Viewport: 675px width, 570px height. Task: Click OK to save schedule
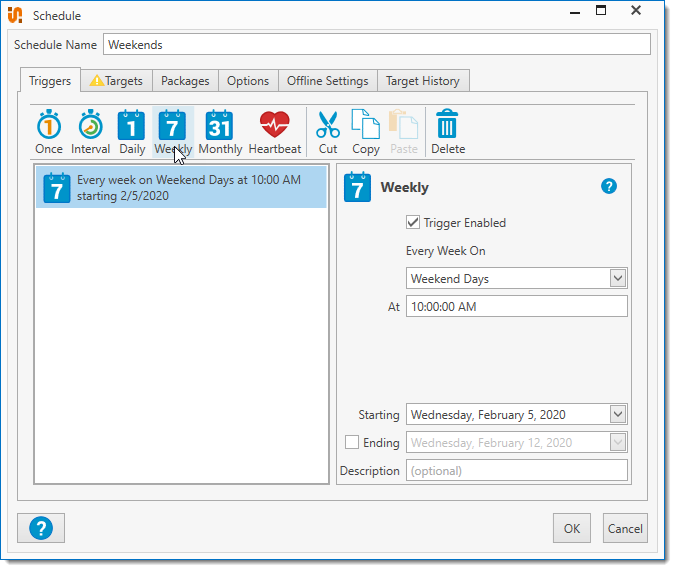(x=571, y=528)
